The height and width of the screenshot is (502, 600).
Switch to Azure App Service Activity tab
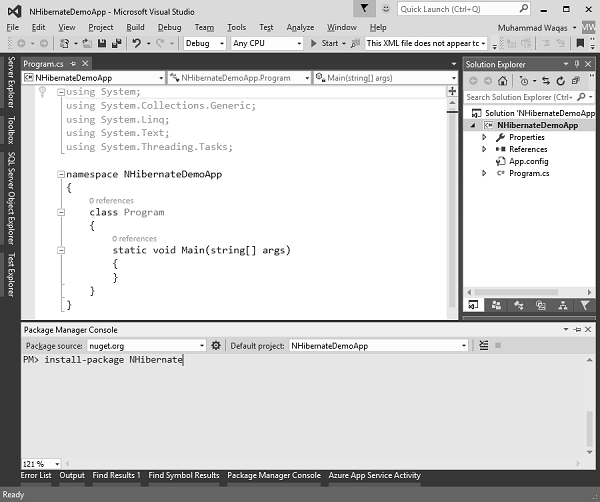tap(374, 475)
